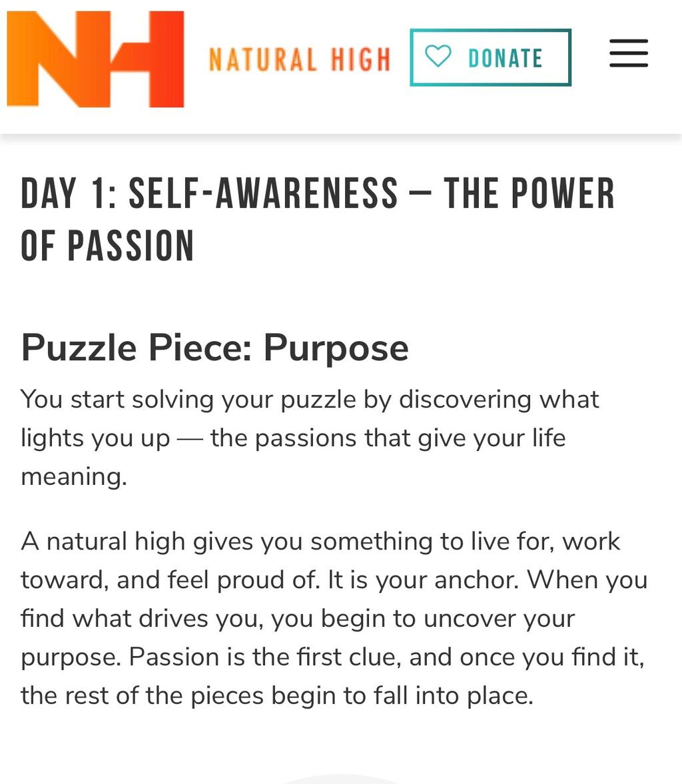Click the word NATURAL in the header
Screen dimensions: 682x784
click(x=262, y=59)
